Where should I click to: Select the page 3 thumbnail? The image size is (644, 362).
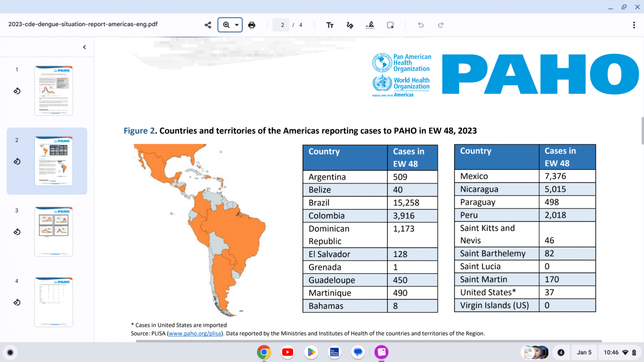[x=54, y=231]
